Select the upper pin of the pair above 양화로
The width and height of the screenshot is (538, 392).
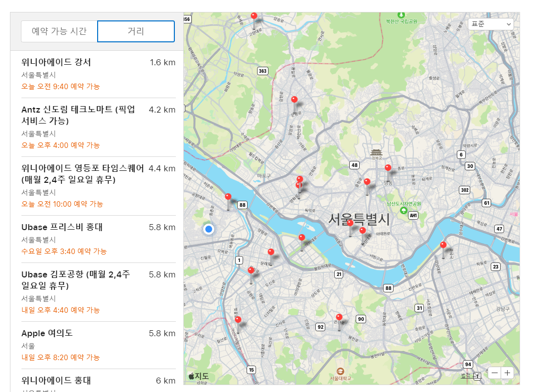300,179
